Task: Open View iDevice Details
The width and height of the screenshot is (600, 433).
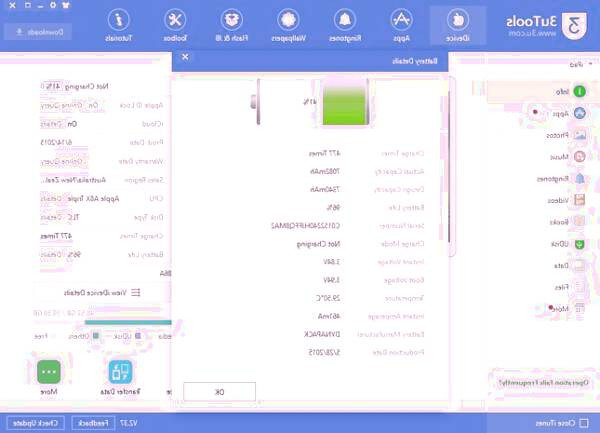Action: pyautogui.click(x=102, y=293)
